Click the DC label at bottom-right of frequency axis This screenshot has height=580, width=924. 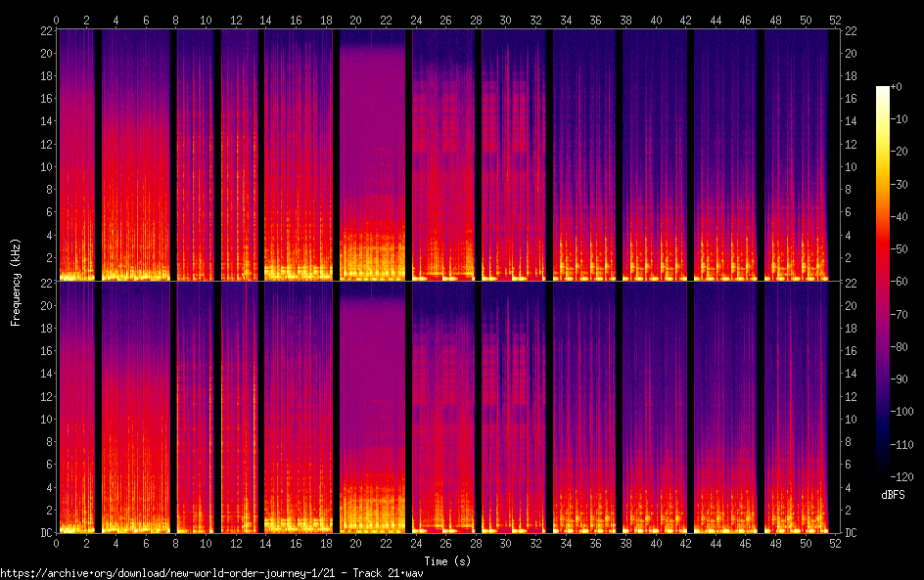(x=852, y=533)
